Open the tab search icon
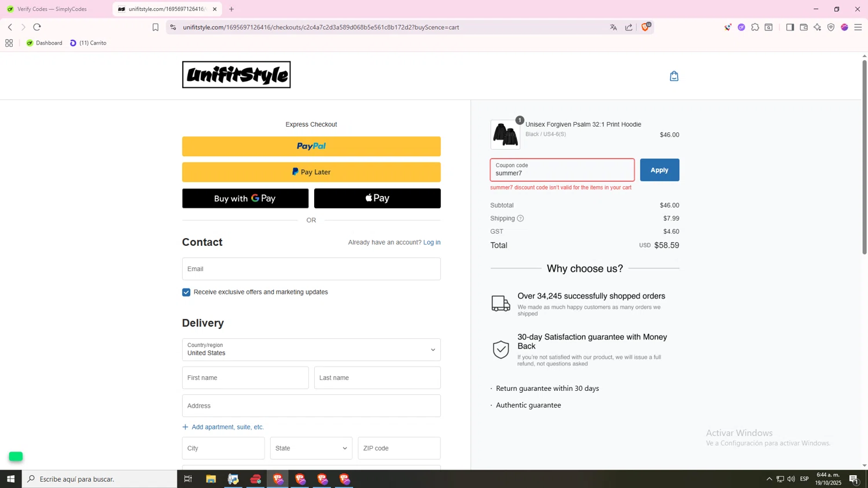The height and width of the screenshot is (488, 868). 769,27
